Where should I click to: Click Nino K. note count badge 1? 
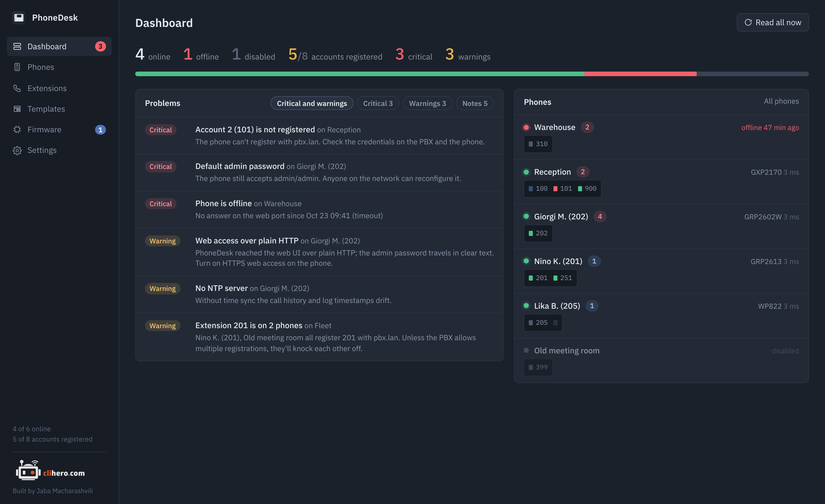tap(594, 261)
